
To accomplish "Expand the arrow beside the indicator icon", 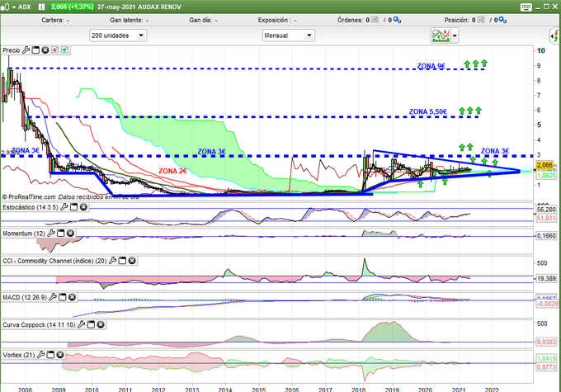I will click(x=455, y=35).
